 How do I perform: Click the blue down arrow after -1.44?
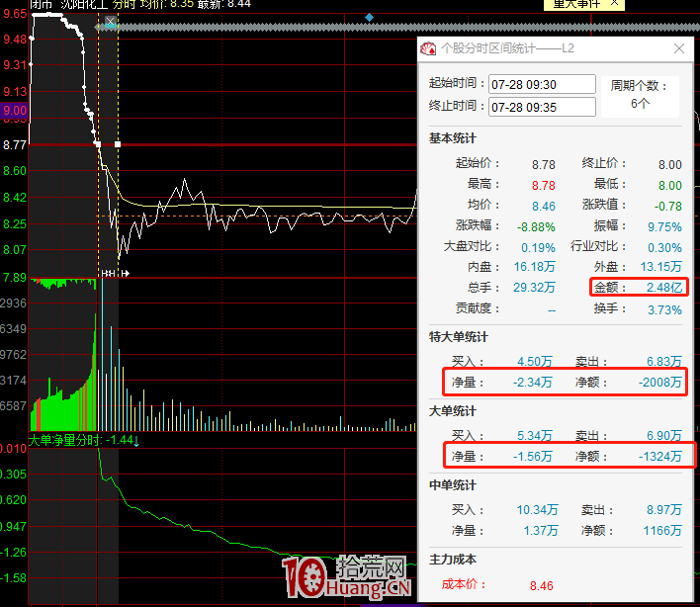point(136,441)
